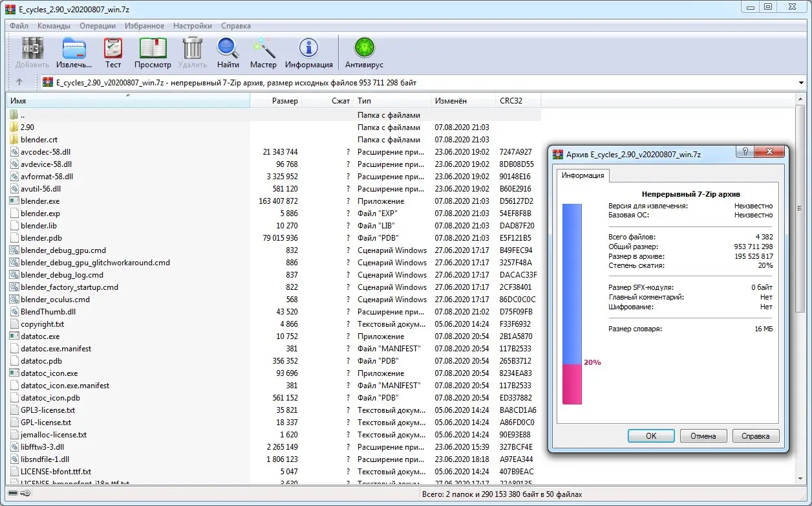Select file datatoc_icon.pdb
This screenshot has width=812, height=506.
(50, 398)
